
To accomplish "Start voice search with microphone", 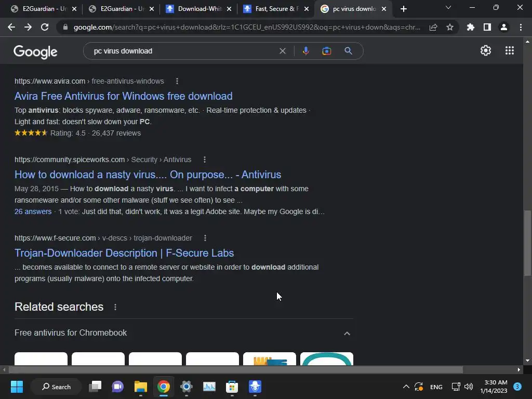I will [305, 51].
